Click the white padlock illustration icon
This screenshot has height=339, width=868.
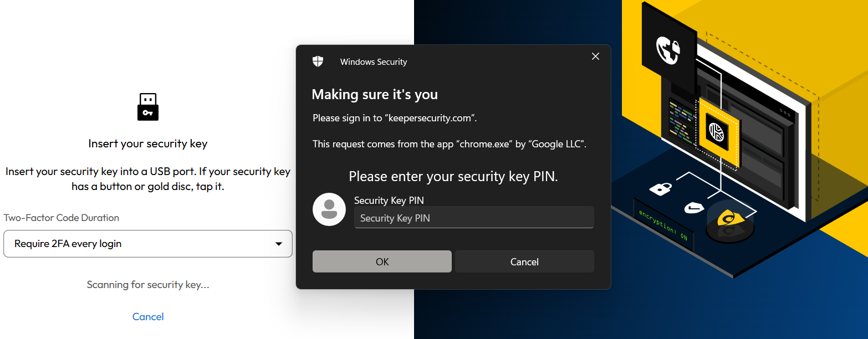pos(660,188)
